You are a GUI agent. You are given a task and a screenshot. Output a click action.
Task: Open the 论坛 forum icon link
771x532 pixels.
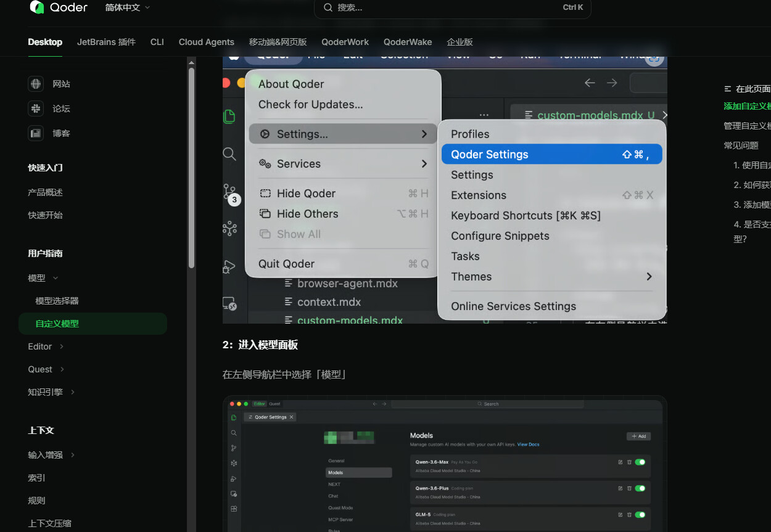click(36, 108)
